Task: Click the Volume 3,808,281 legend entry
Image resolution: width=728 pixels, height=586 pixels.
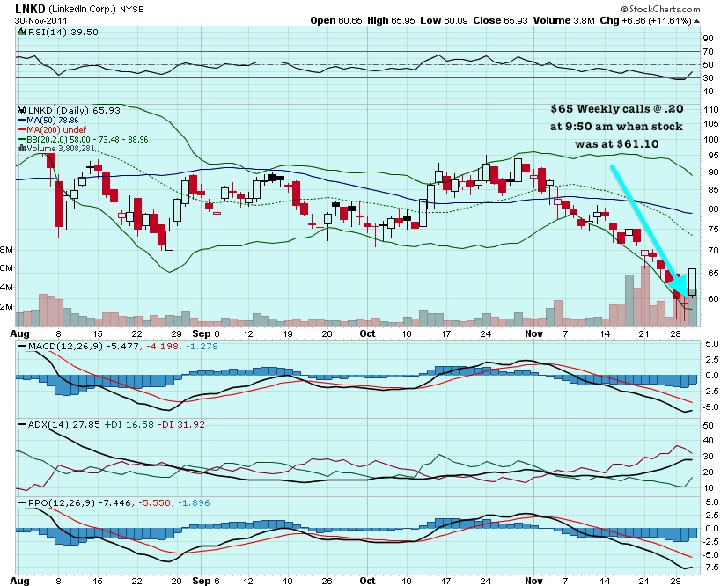Action: pos(55,148)
